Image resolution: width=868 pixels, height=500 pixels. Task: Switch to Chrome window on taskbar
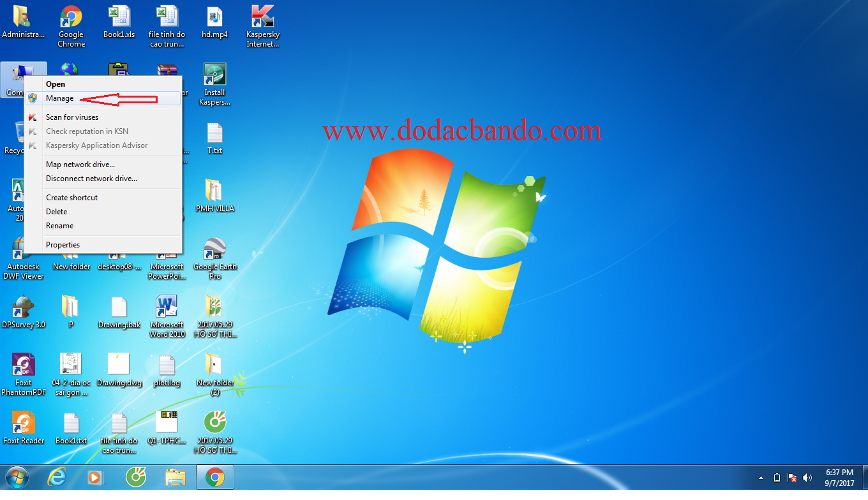[214, 477]
